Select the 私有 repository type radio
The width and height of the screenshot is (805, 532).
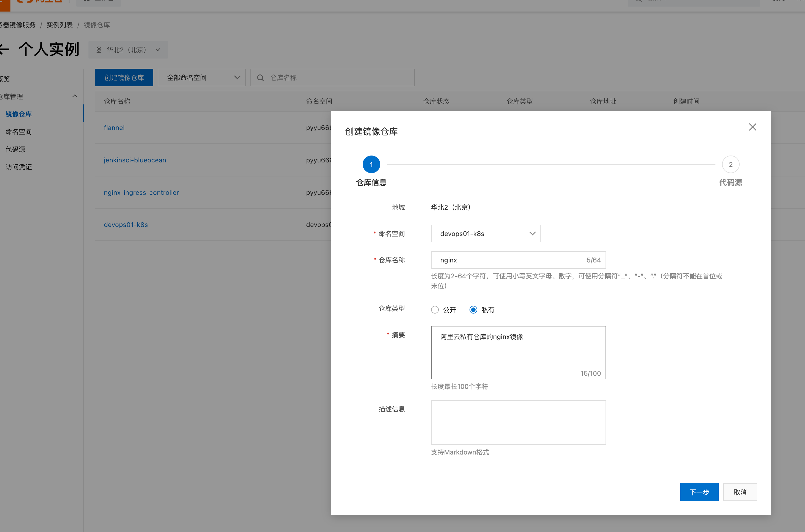pos(473,310)
